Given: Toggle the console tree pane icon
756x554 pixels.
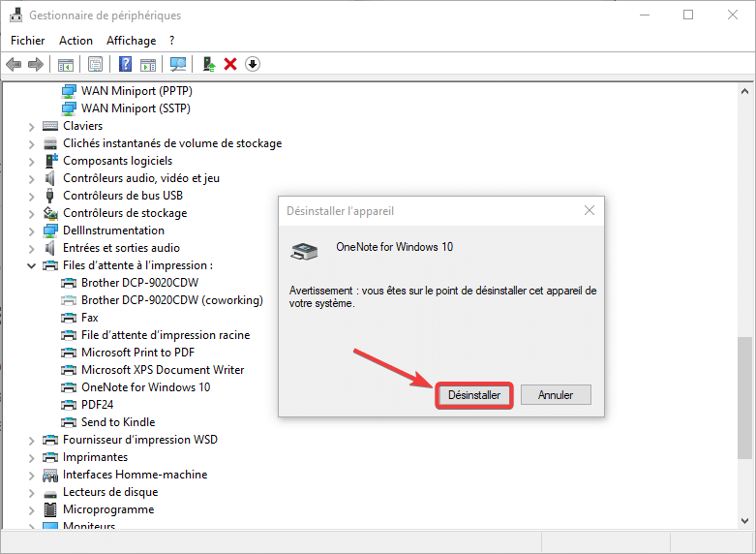Looking at the screenshot, I should pos(66,64).
